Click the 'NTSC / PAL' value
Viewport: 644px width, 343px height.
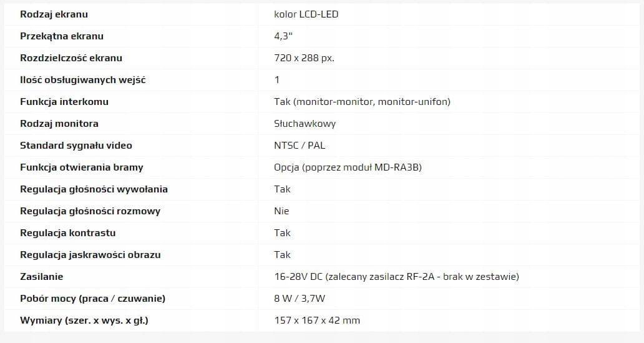pos(300,145)
